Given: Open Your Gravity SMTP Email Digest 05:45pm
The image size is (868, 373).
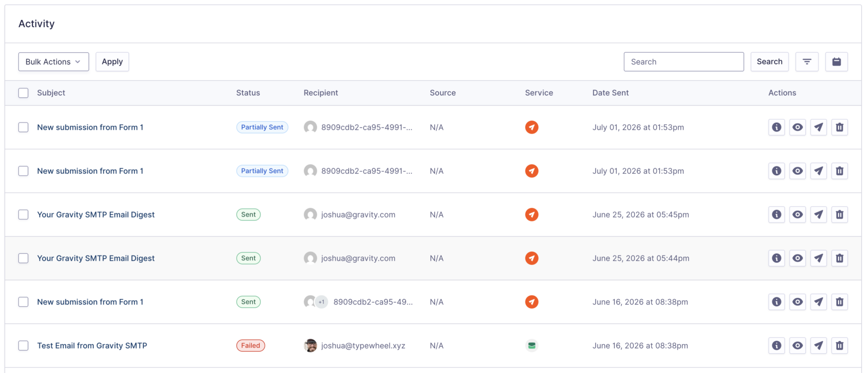Looking at the screenshot, I should [96, 215].
